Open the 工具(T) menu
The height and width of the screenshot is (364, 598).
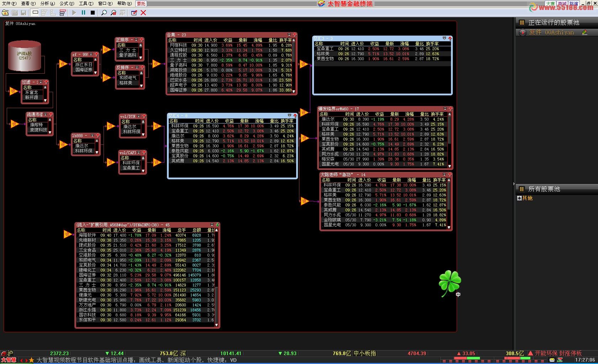pos(86,3)
